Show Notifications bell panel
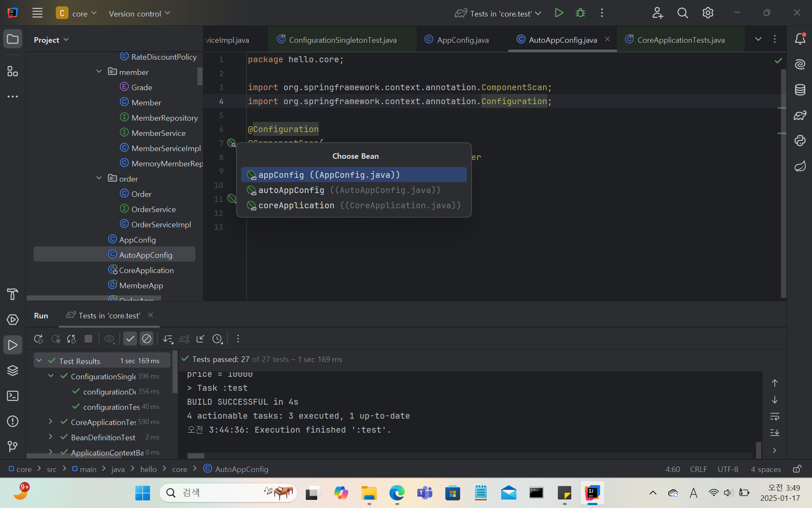Image resolution: width=812 pixels, height=508 pixels. [x=800, y=39]
